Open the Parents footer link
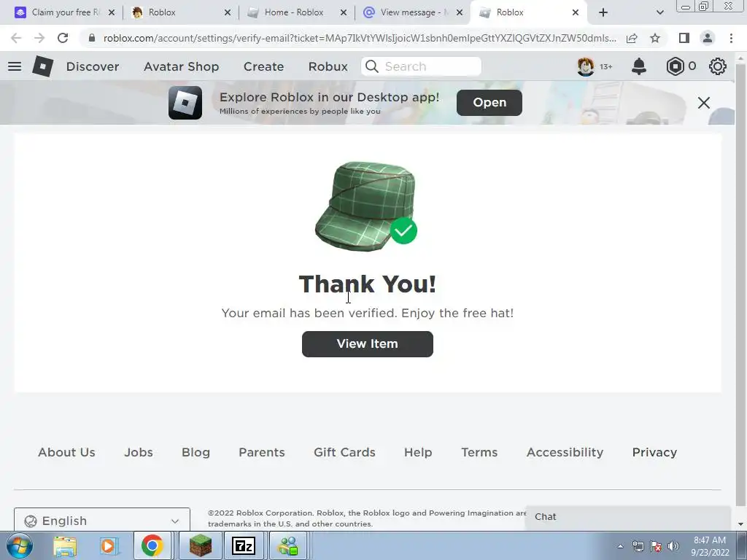This screenshot has width=747, height=560. [262, 452]
